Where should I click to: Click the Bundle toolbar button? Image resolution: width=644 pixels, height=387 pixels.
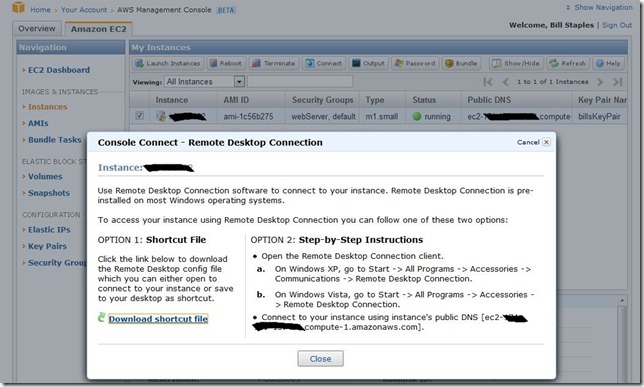(461, 63)
